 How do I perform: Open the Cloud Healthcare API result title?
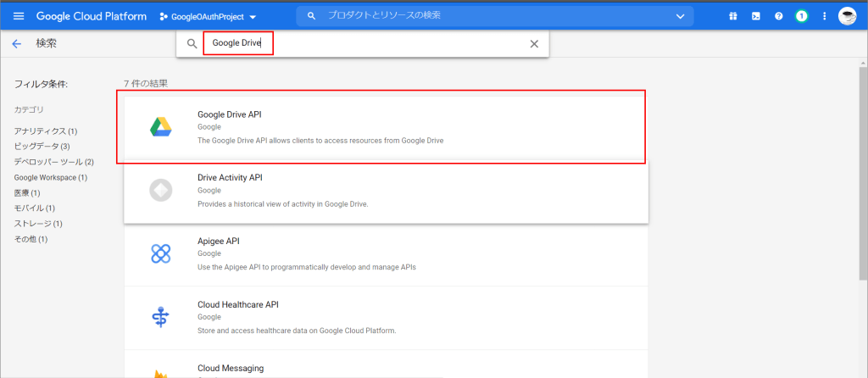[238, 305]
